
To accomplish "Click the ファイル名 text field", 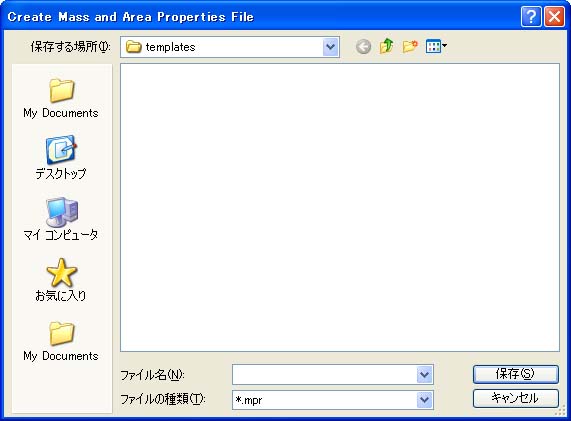I will pyautogui.click(x=324, y=374).
